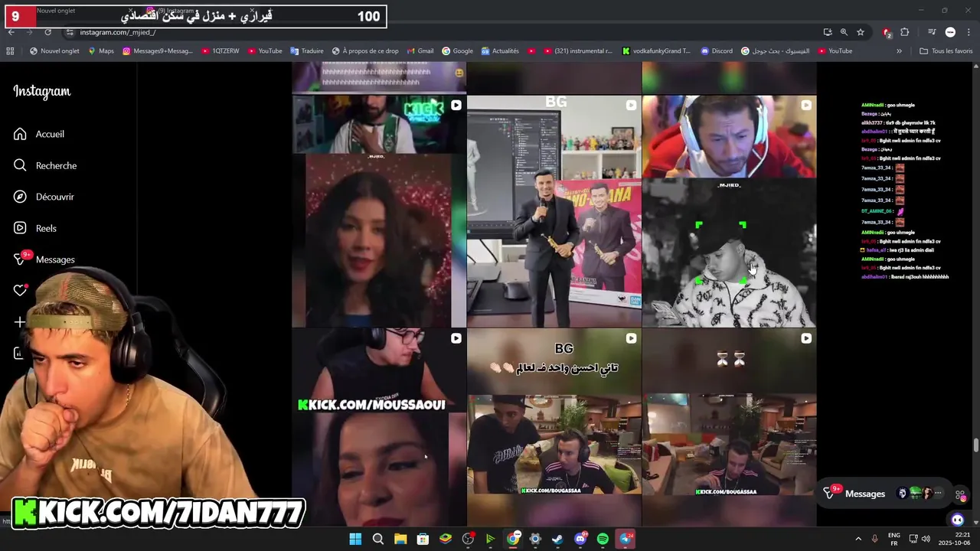Open Découvrir in Instagram sidebar
980x551 pixels.
click(x=44, y=197)
